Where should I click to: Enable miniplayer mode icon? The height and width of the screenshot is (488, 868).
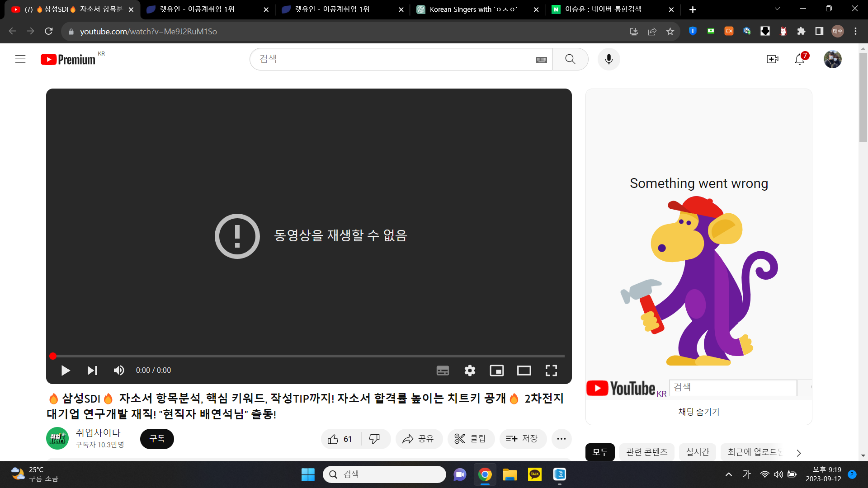pyautogui.click(x=496, y=371)
